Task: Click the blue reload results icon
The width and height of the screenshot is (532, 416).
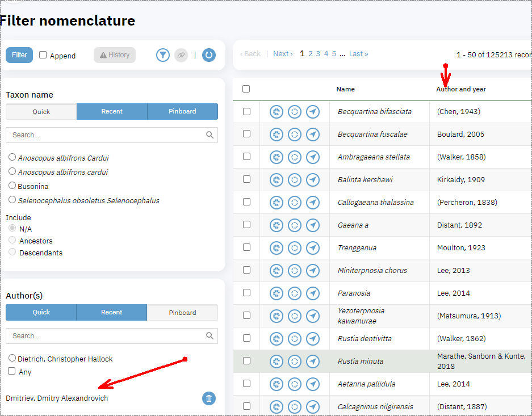Action: (209, 55)
